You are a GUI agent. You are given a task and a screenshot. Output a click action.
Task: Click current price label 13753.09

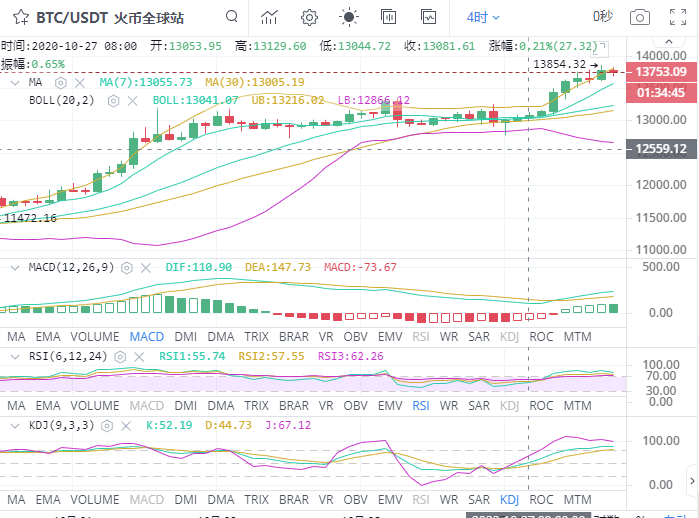pos(661,72)
